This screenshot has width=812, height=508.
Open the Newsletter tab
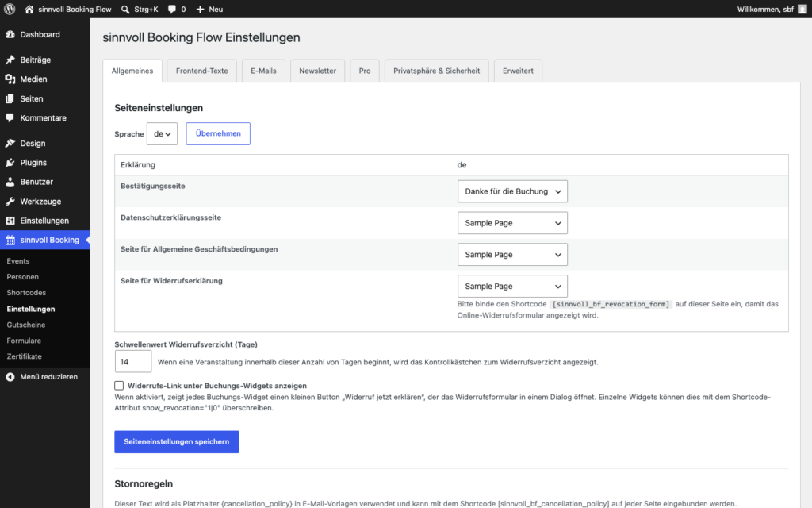[317, 71]
